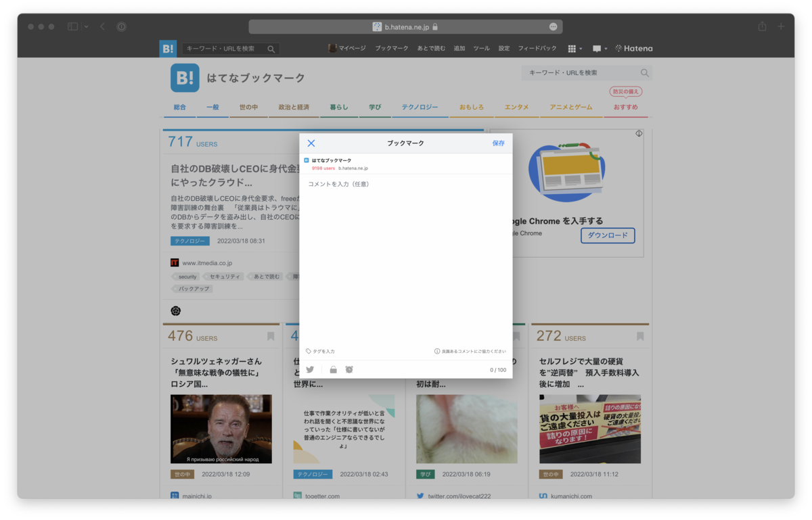Select the テクノロジー category tab
This screenshot has height=520, width=812.
click(420, 108)
